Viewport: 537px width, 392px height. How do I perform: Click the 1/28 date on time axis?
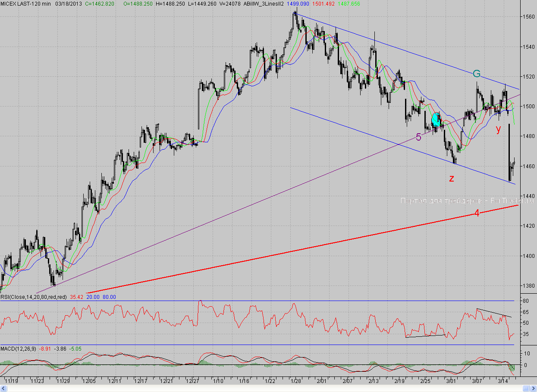tap(296, 381)
